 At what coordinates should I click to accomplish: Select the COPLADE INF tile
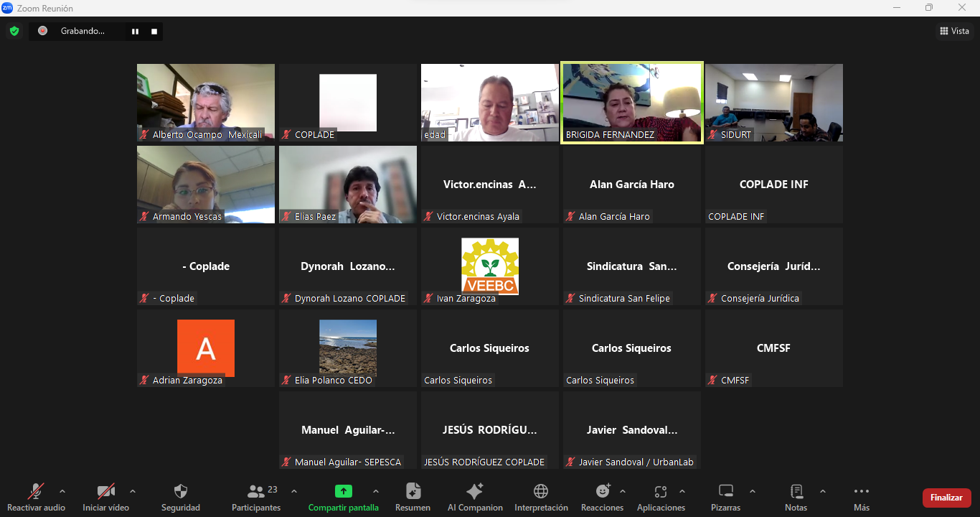pyautogui.click(x=774, y=185)
